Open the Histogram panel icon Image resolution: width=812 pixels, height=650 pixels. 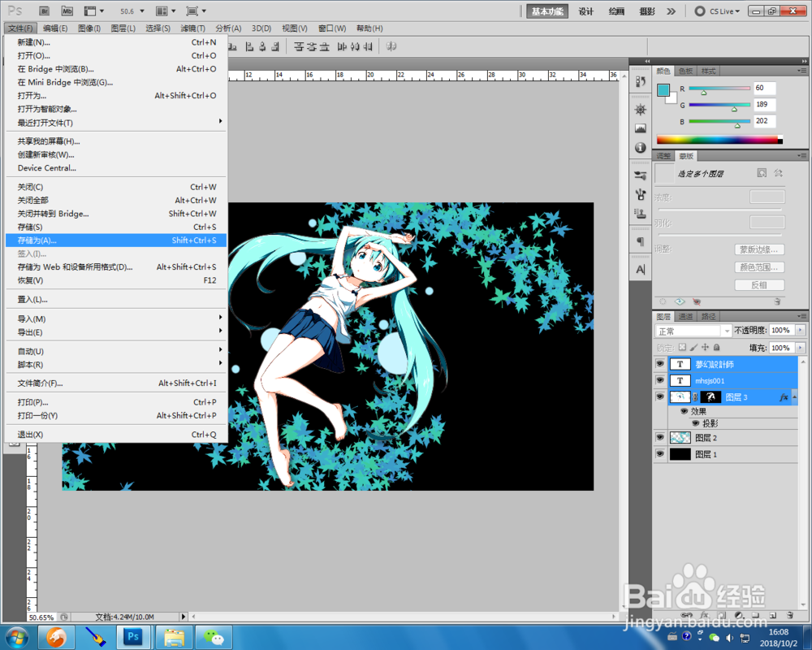coord(641,128)
